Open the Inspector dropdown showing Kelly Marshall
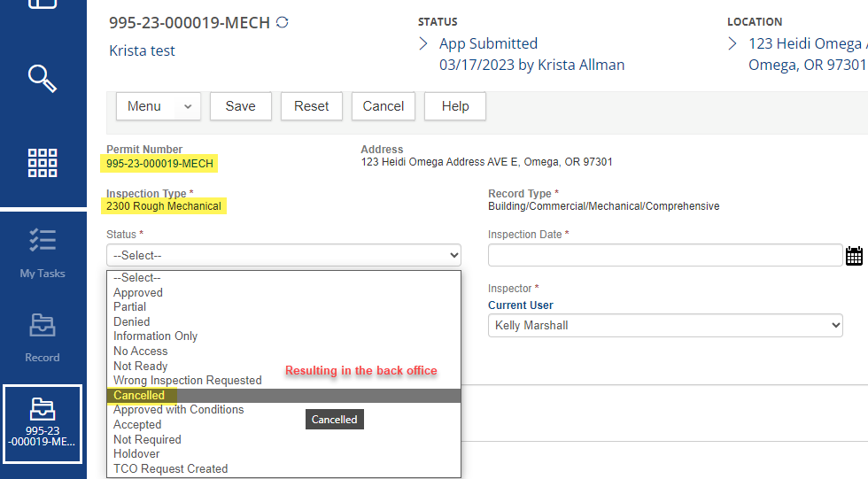 pyautogui.click(x=664, y=326)
